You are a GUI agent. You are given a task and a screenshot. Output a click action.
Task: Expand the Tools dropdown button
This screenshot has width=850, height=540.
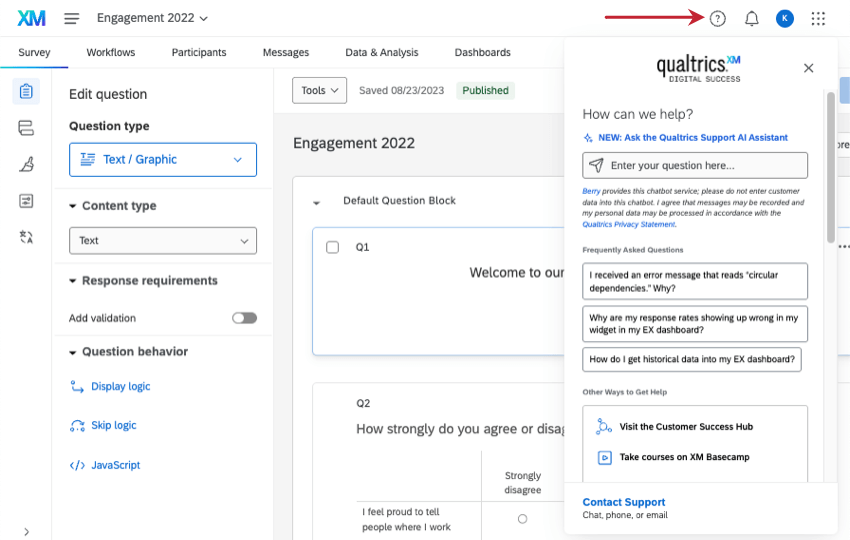[x=319, y=91]
